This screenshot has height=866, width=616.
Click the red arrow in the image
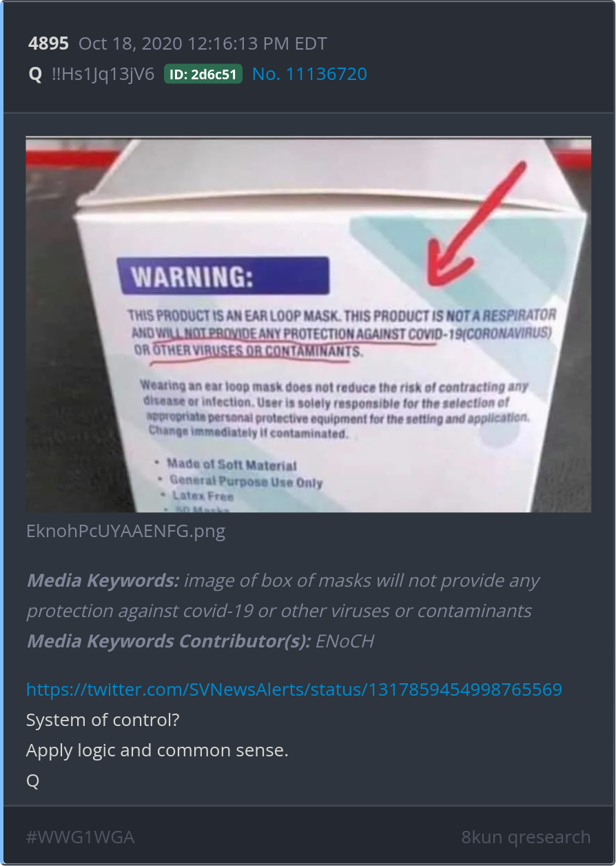pos(475,228)
